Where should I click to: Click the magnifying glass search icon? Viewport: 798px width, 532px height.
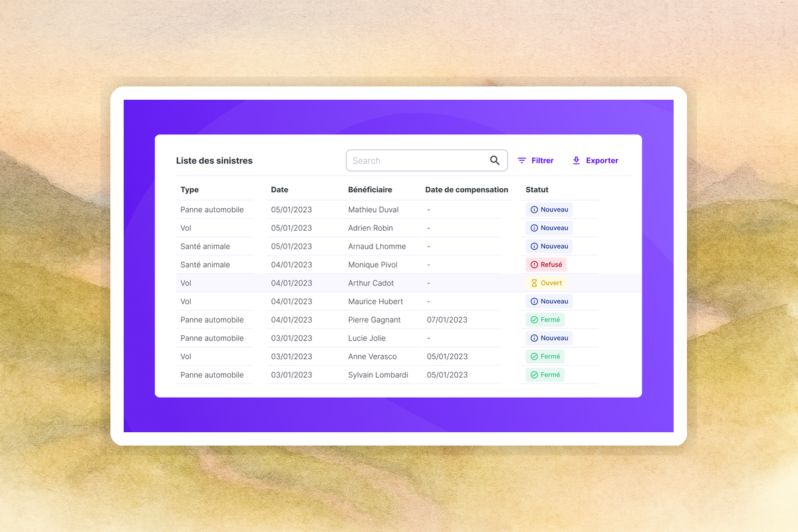point(495,160)
